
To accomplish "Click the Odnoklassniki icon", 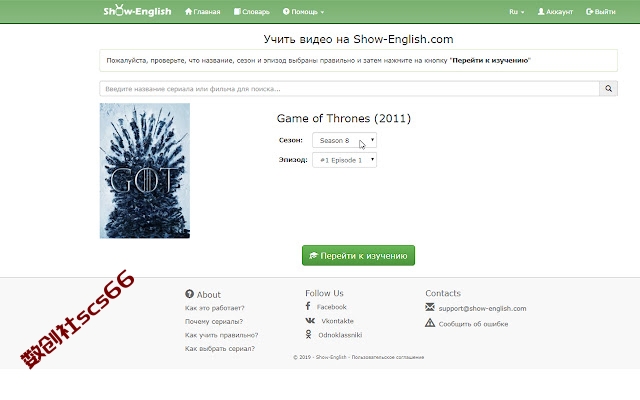I will pyautogui.click(x=309, y=335).
